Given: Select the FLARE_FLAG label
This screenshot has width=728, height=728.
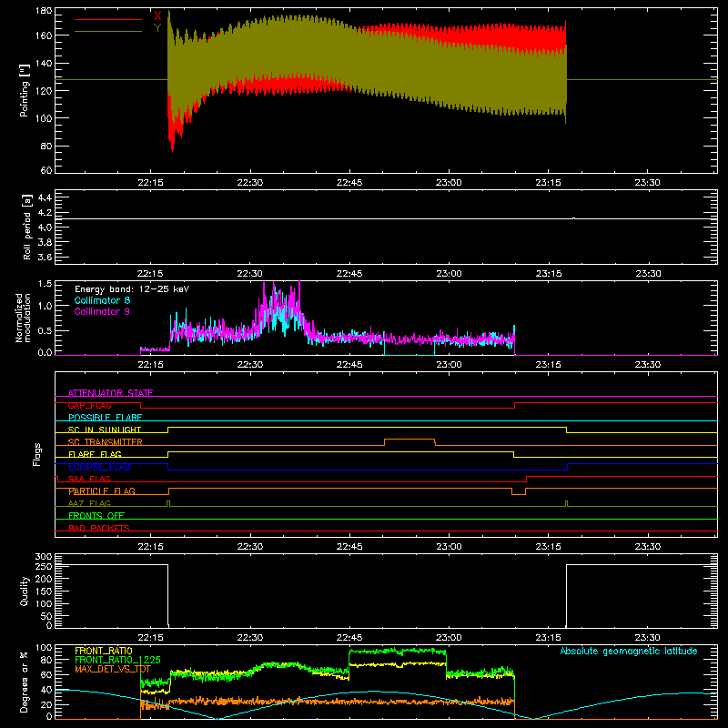Looking at the screenshot, I should tap(95, 454).
